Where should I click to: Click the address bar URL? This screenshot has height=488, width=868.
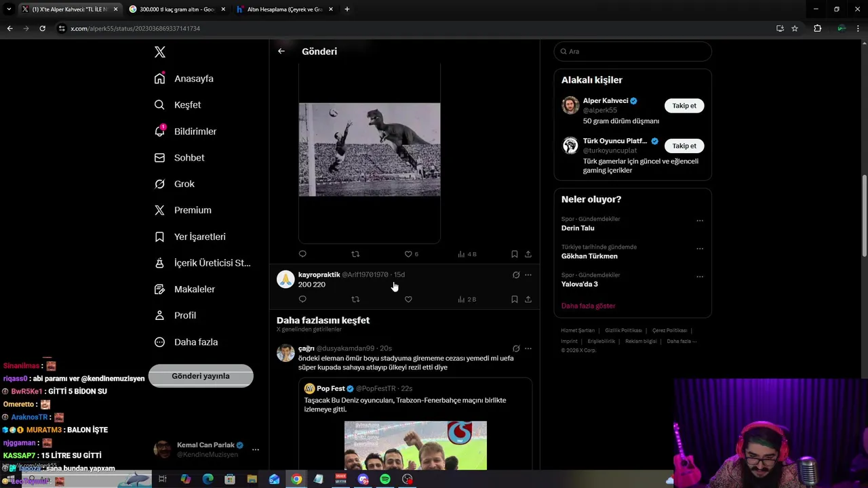click(135, 28)
